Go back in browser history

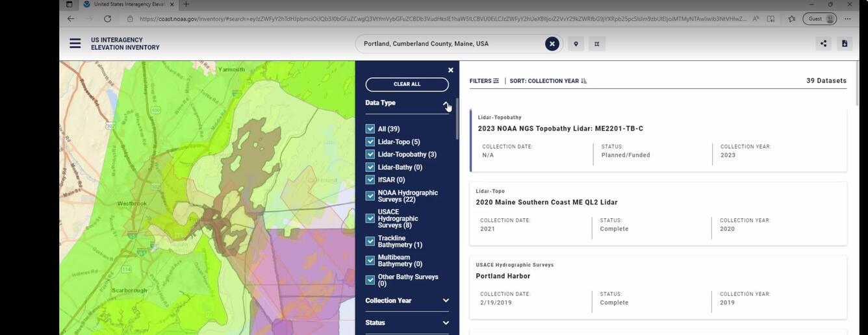71,19
